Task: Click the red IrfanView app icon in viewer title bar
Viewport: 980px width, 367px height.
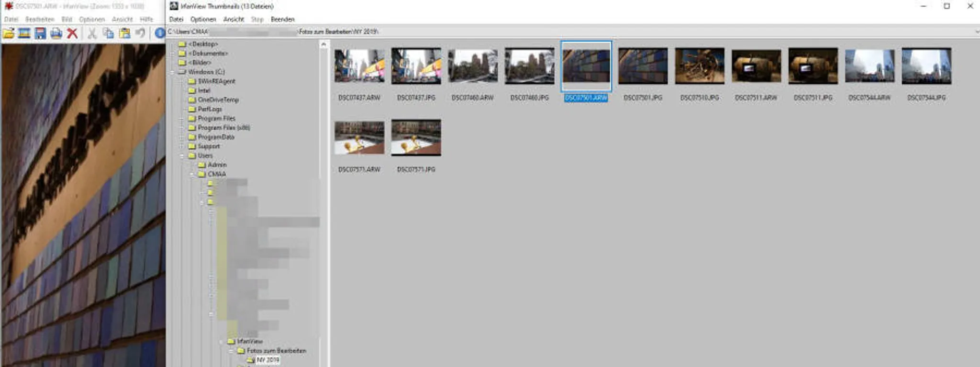Action: 8,6
